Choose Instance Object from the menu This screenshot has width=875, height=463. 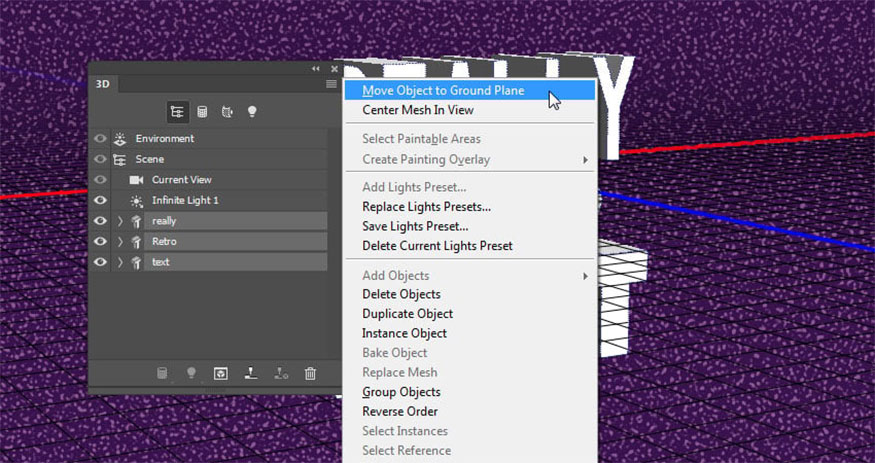(470, 333)
